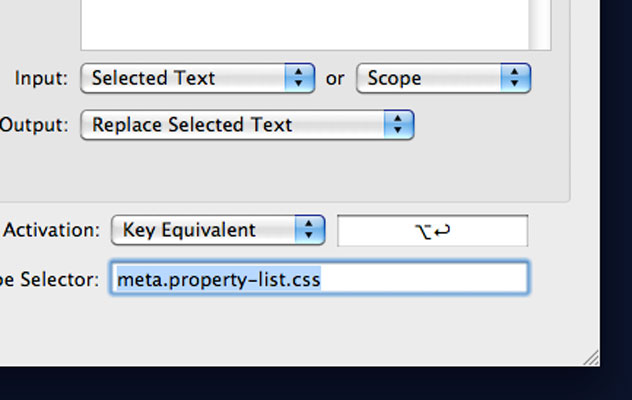The height and width of the screenshot is (400, 632).
Task: Click the "Input:" label
Action: (41, 78)
